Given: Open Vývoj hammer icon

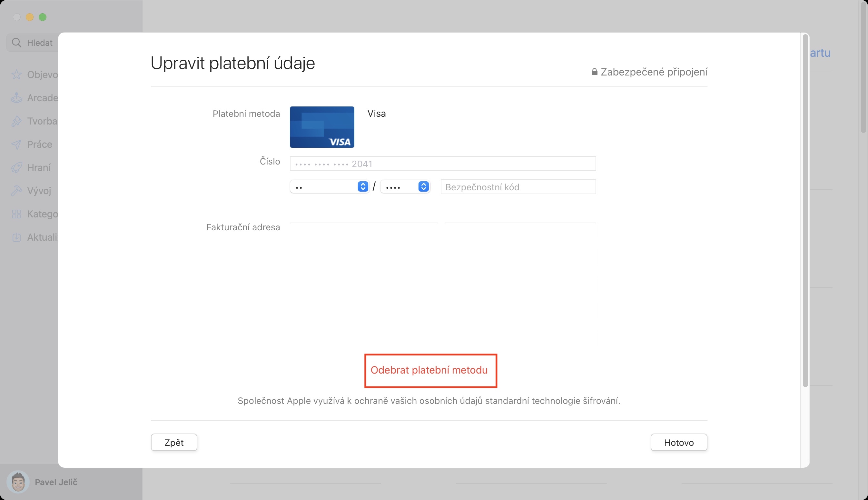Looking at the screenshot, I should click(16, 191).
